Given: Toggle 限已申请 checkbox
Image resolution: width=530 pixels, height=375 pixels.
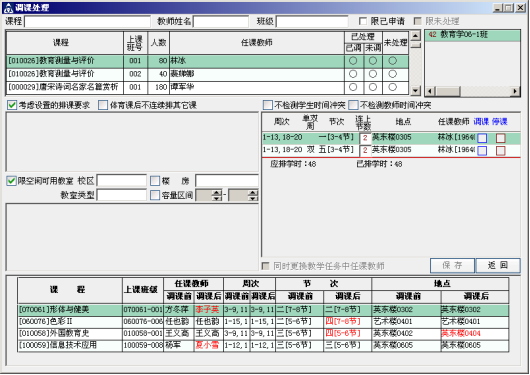Looking at the screenshot, I should tap(363, 21).
